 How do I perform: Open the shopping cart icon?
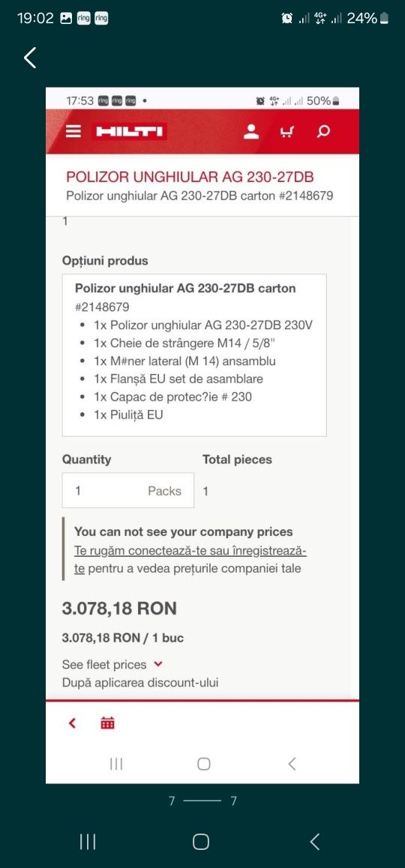pos(286,132)
